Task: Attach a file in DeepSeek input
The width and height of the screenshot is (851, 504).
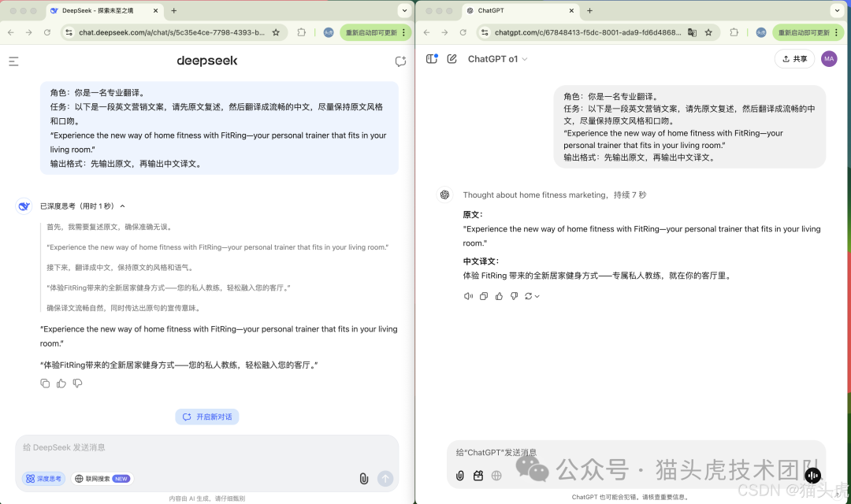Action: coord(363,479)
